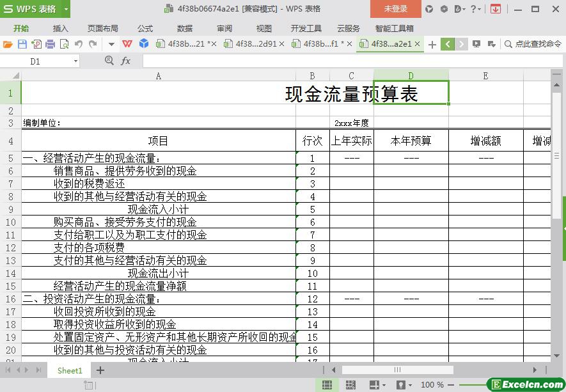This screenshot has height=392, width=566.
Task: Add a new sheet with plus button
Action: [x=100, y=370]
